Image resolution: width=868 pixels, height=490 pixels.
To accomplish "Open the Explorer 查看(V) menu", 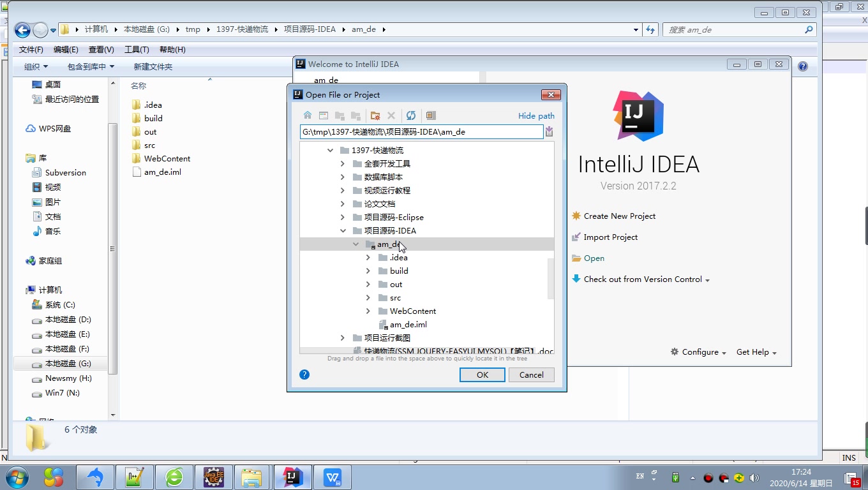I will (x=101, y=49).
